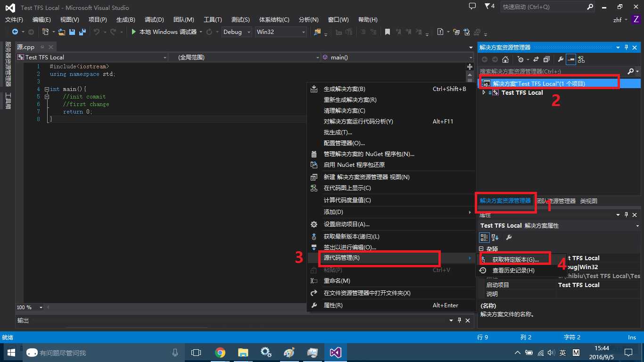644x362 pixels.
Task: Open the 调试(D) menu
Action: coord(154,19)
